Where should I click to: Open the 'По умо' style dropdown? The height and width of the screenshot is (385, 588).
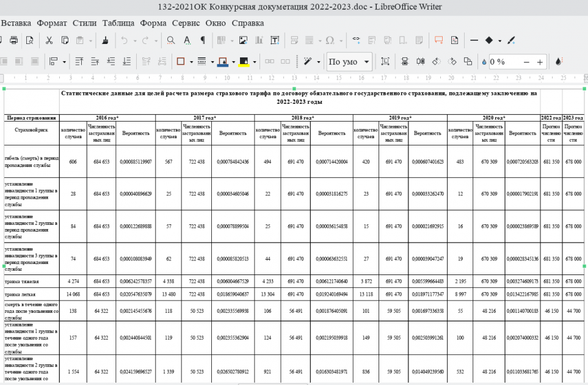tap(367, 62)
